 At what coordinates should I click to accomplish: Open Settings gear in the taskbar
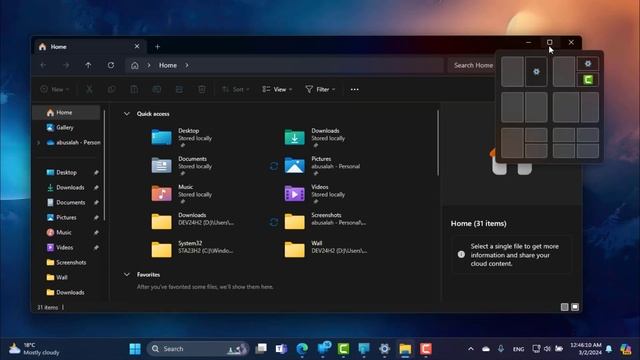(x=384, y=349)
